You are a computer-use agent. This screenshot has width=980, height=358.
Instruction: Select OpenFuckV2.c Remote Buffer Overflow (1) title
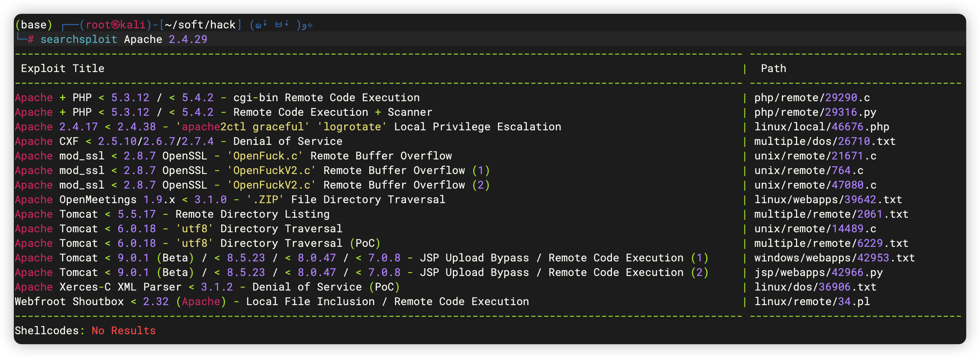point(252,171)
